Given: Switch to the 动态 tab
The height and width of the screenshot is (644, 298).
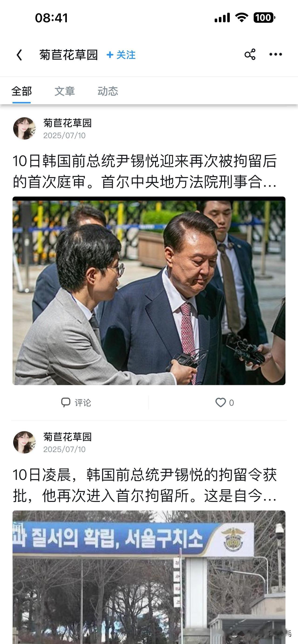Looking at the screenshot, I should click(108, 91).
